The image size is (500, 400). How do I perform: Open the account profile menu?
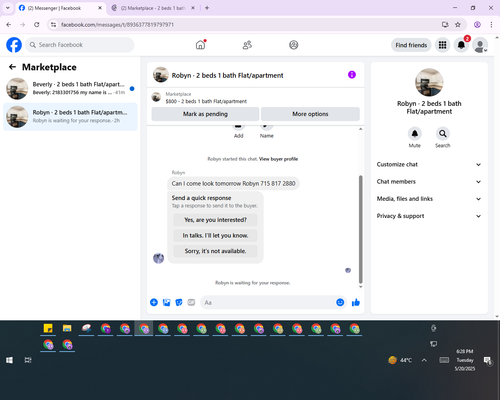(x=480, y=45)
